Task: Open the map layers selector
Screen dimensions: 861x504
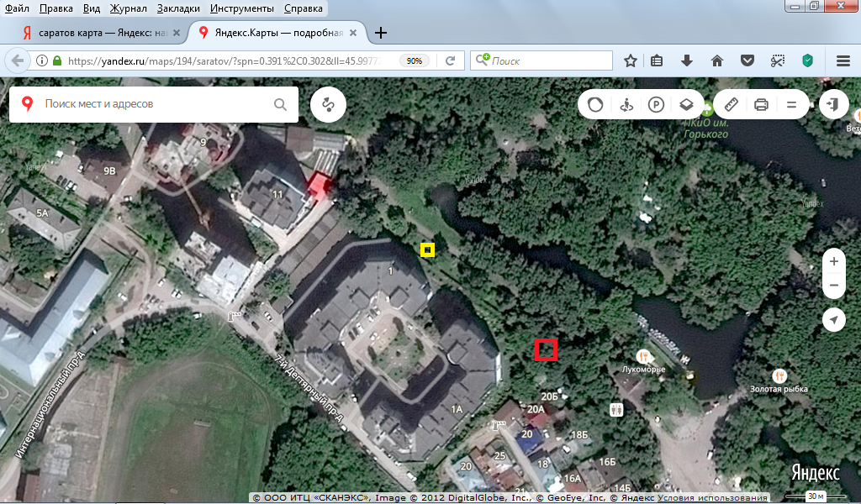Action: point(686,104)
